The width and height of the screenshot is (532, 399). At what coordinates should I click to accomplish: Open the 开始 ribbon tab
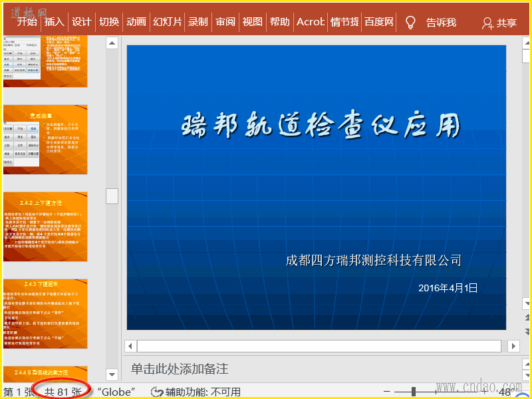(27, 22)
